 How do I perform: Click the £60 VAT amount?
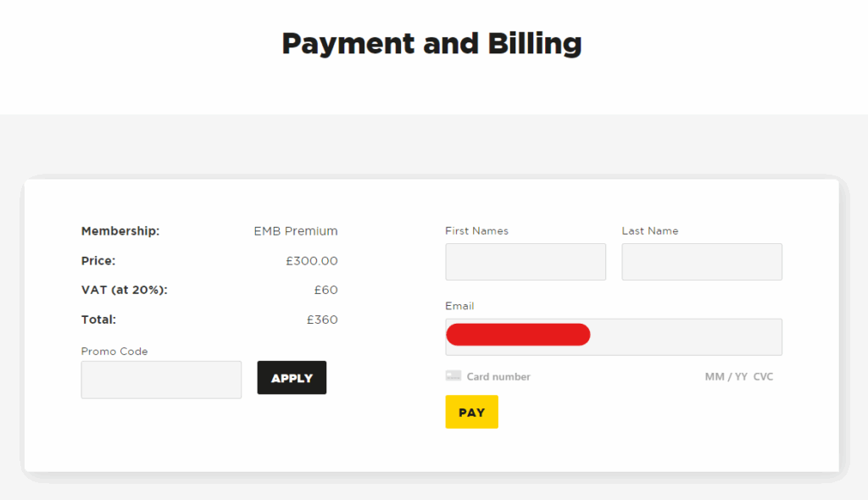(x=326, y=290)
